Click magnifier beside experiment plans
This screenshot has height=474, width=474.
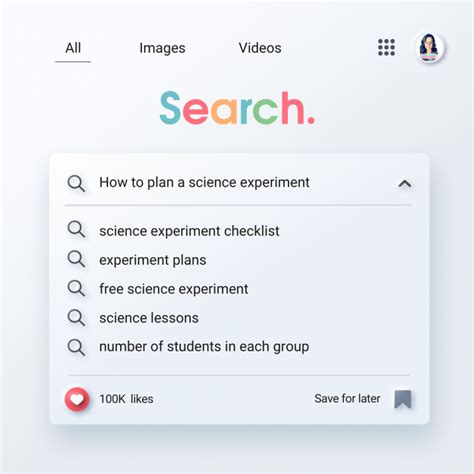[x=76, y=259]
